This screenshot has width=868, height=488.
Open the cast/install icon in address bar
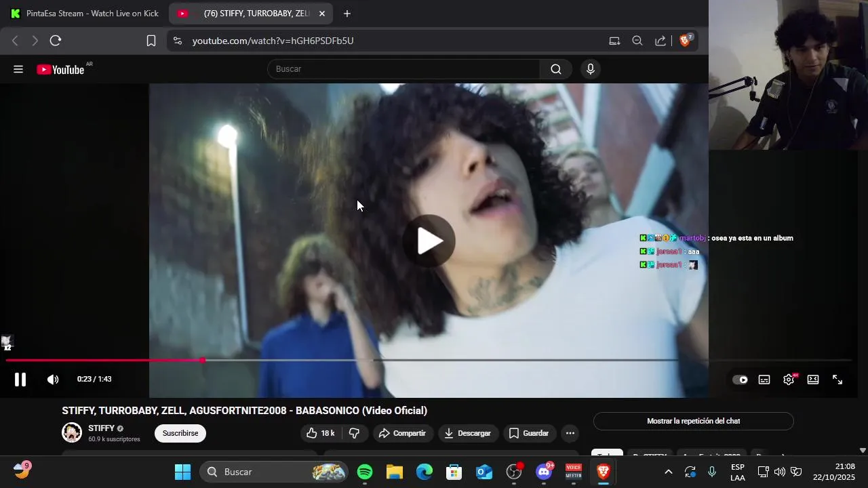pyautogui.click(x=614, y=41)
